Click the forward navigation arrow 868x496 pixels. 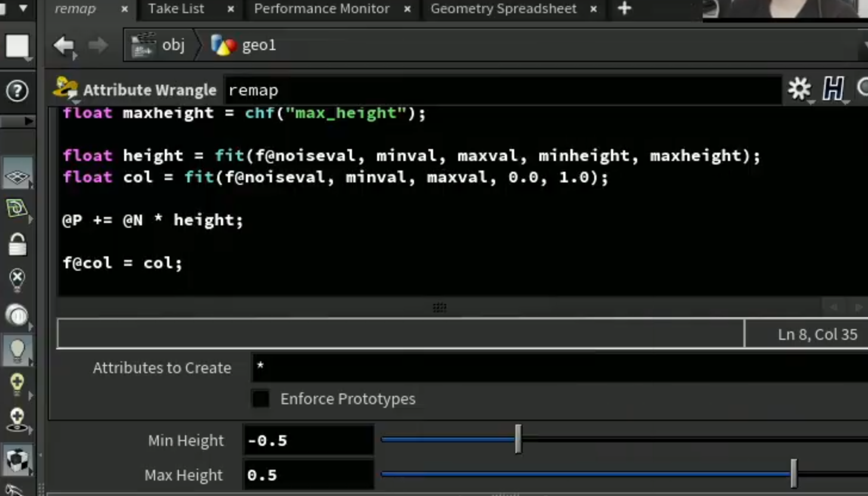click(x=98, y=45)
